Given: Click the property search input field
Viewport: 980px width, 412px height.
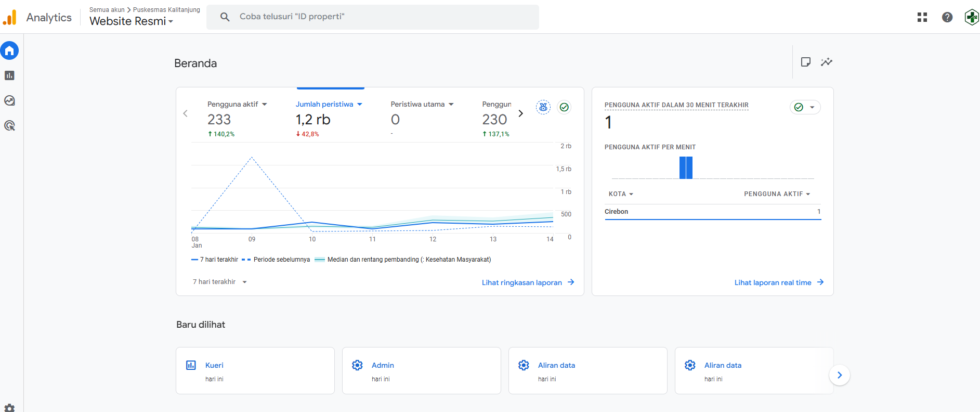Looking at the screenshot, I should point(373,17).
